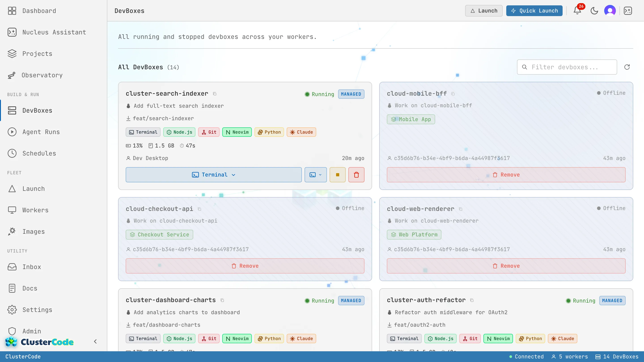Focus the Filter devboxes search field
Screen dimensions: 644x362
(567, 67)
